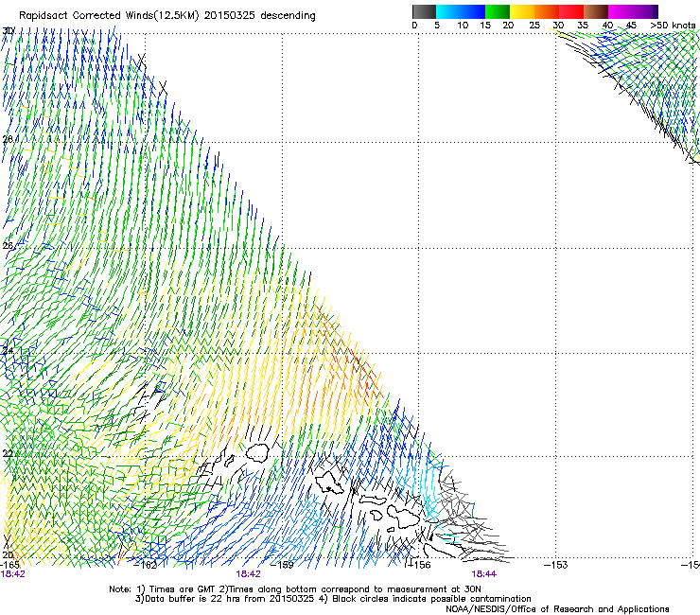Click the '28' latitude axis label
The height and width of the screenshot is (615, 700).
coord(8,139)
